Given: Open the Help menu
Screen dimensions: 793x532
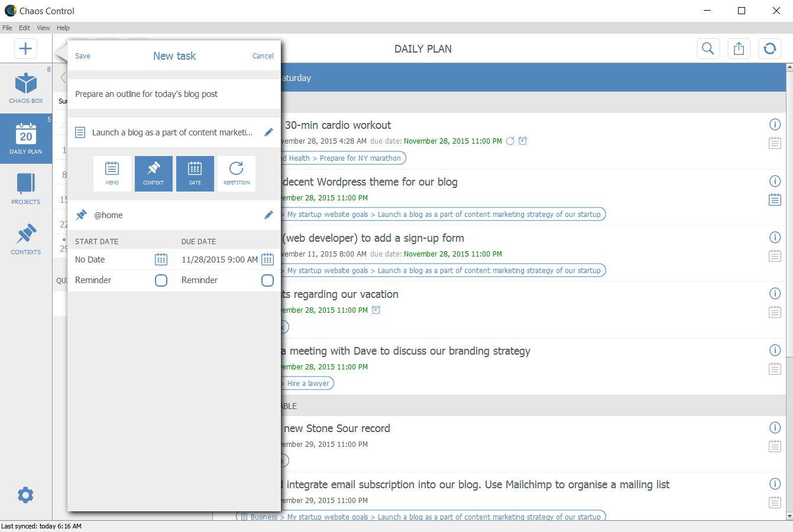Looking at the screenshot, I should [63, 28].
